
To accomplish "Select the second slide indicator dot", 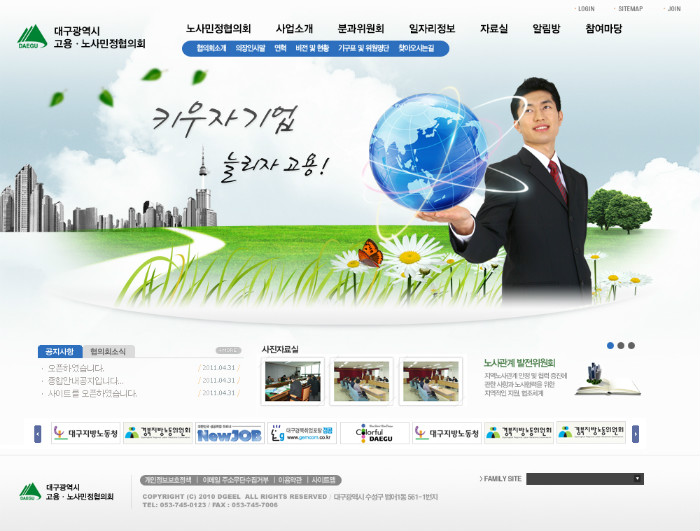I will pyautogui.click(x=621, y=346).
